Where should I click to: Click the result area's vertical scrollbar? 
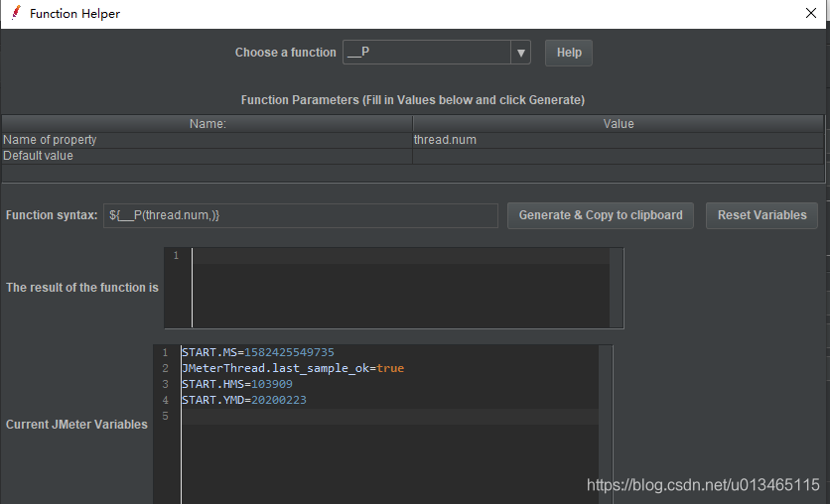(x=617, y=288)
